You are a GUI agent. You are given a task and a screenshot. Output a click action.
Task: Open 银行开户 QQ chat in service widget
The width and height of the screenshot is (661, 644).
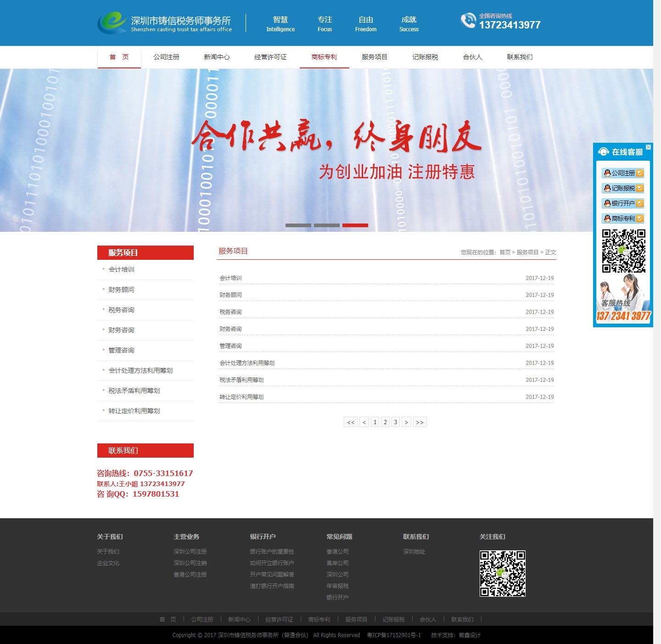click(x=623, y=203)
